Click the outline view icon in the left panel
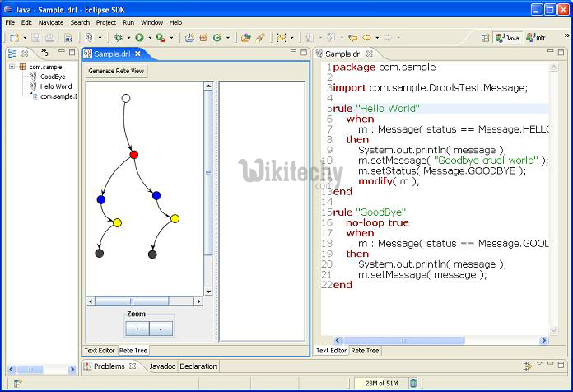This screenshot has height=392, width=573. coord(12,54)
